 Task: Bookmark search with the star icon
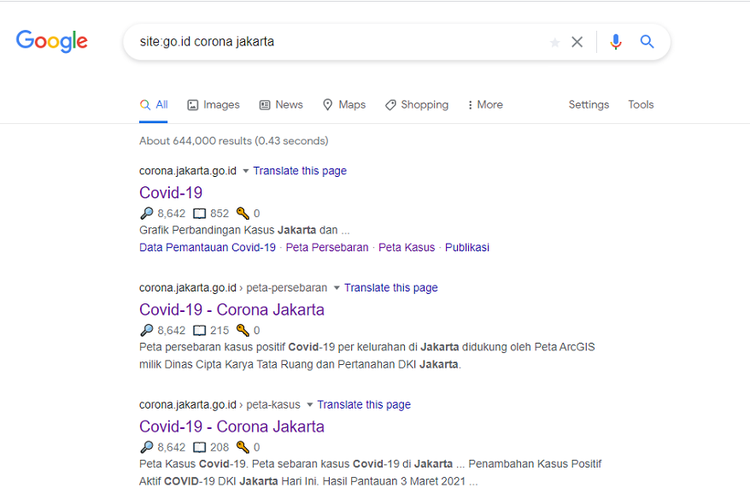click(554, 42)
